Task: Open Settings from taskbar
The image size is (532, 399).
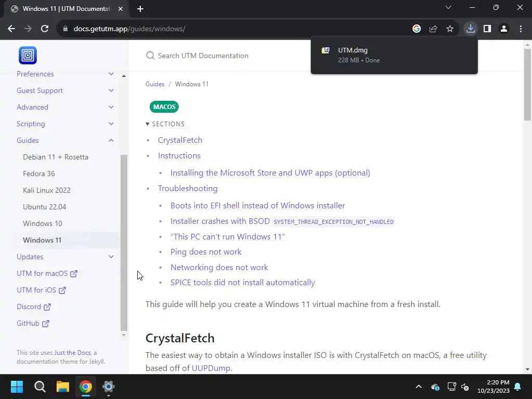Action: (109, 387)
